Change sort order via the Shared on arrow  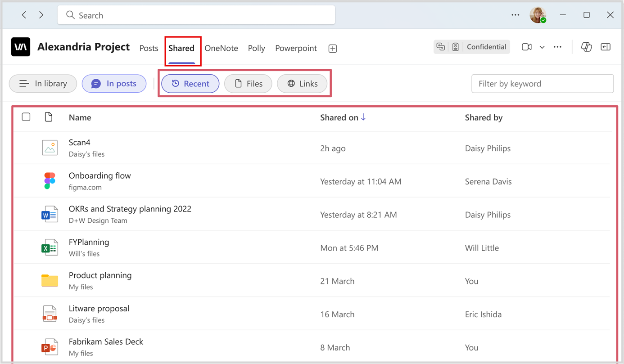[362, 117]
